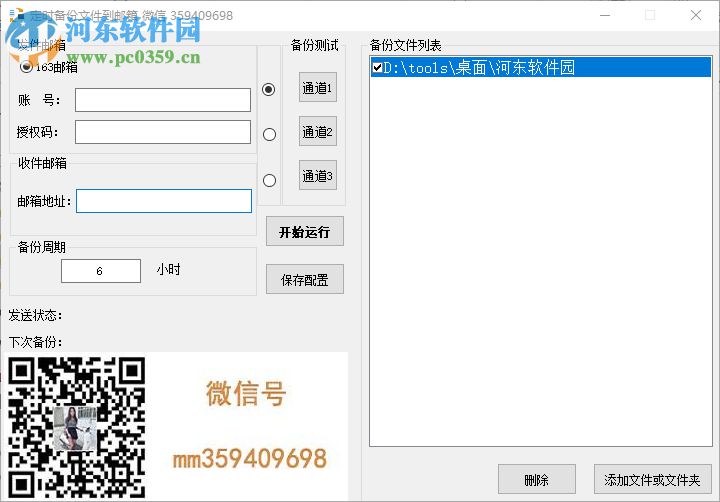This screenshot has width=720, height=502.
Task: Click the 开始运行 button
Action: click(x=305, y=231)
